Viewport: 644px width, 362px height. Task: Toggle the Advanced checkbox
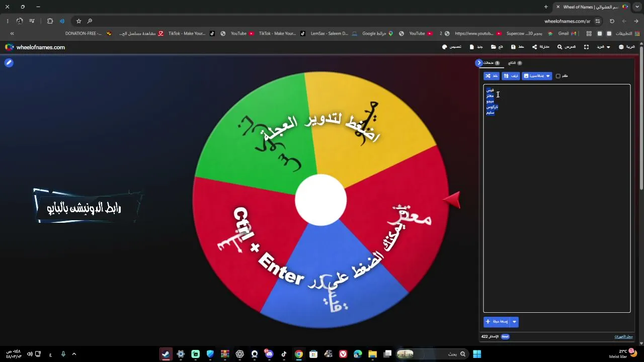[558, 76]
